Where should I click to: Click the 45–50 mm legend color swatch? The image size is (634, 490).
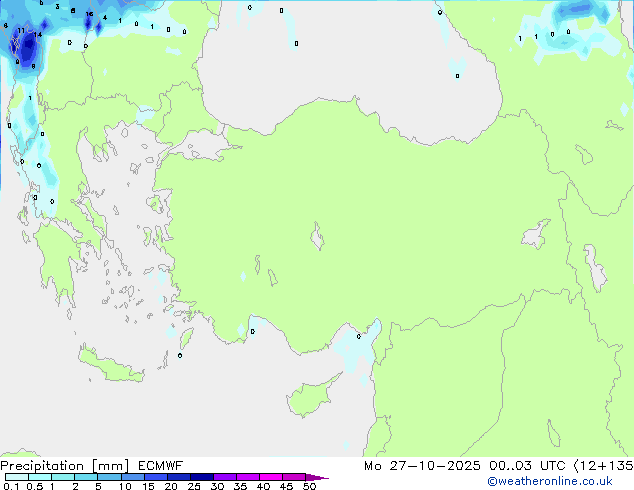pos(294,477)
